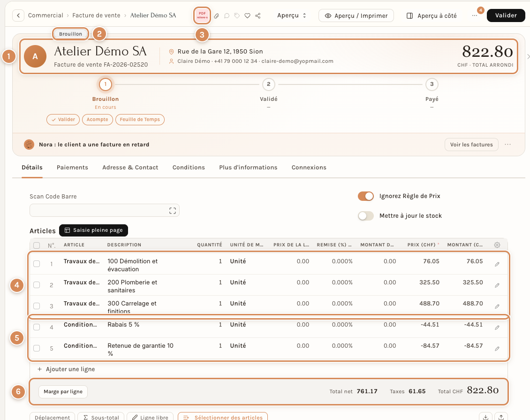Screen dimensions: 530x420
Task: Navigate to the Commercial breadcrumb
Action: click(x=45, y=15)
